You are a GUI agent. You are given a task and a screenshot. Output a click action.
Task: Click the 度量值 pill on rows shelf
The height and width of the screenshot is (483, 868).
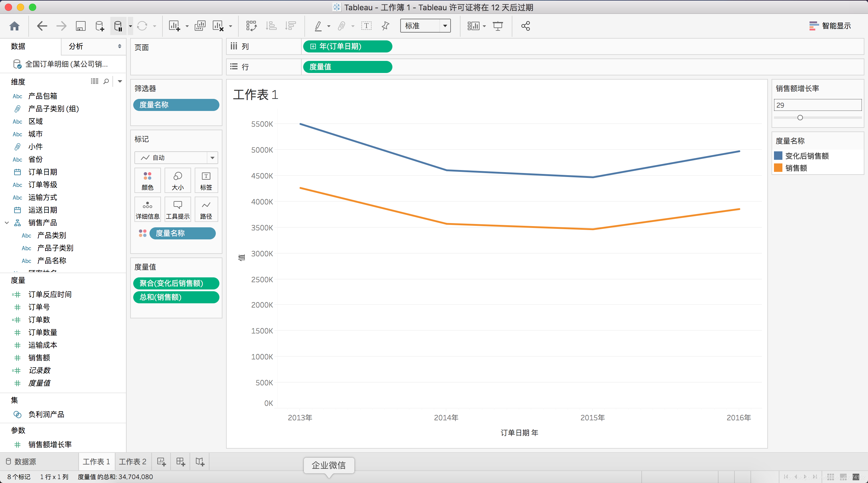(348, 67)
